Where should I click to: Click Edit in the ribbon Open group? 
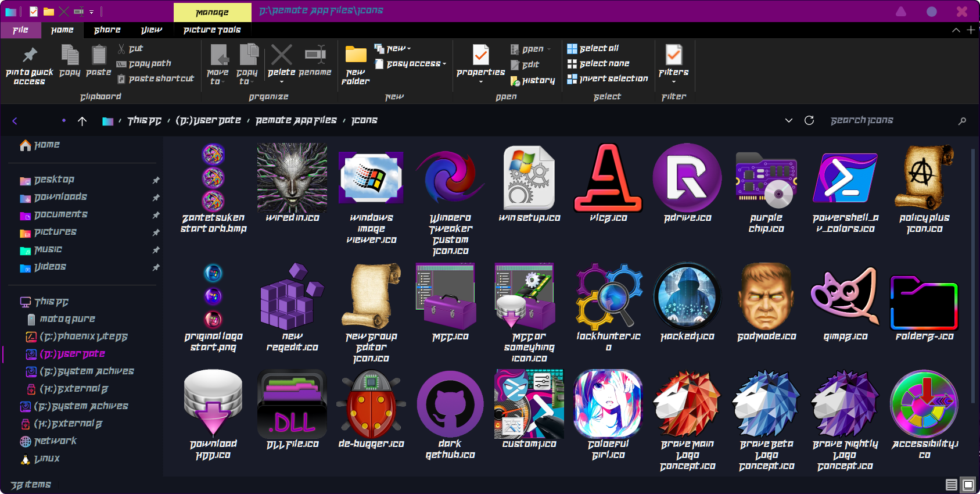(525, 65)
